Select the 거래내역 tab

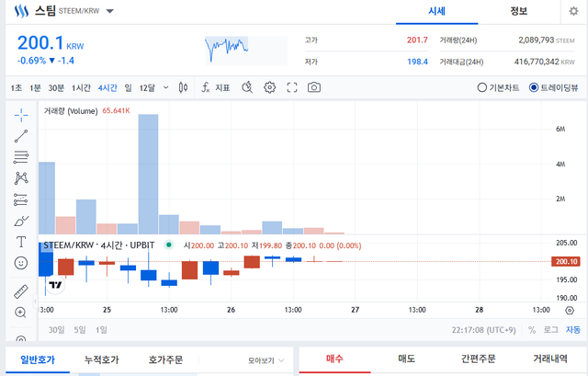[550, 359]
